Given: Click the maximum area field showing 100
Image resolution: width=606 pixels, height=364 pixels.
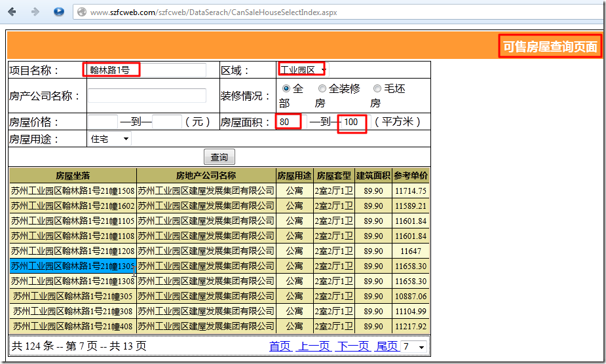Looking at the screenshot, I should coord(356,122).
